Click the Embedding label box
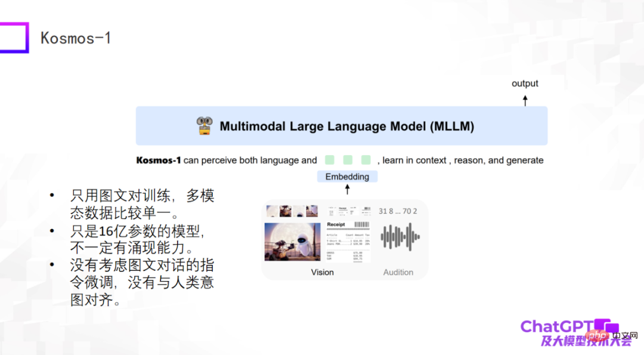This screenshot has height=355, width=644. coord(347,177)
